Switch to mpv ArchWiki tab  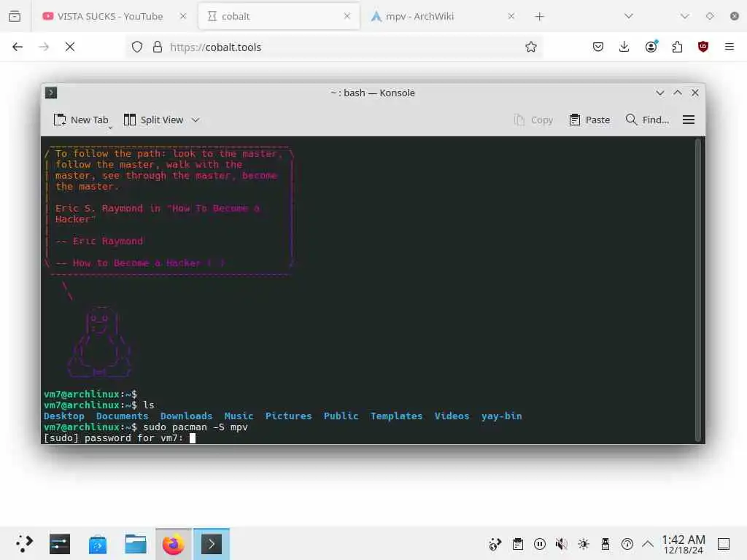443,16
